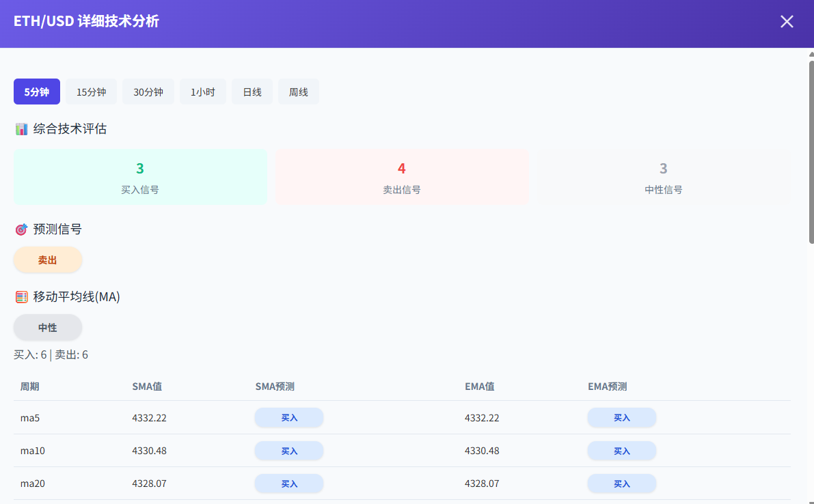The height and width of the screenshot is (504, 814).
Task: Switch to the 日线 daily tab
Action: (x=252, y=92)
